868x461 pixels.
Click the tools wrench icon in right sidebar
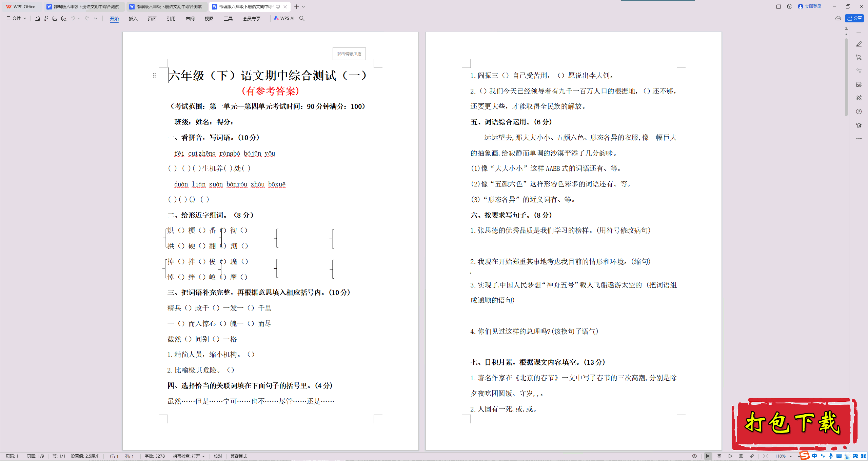click(x=859, y=98)
